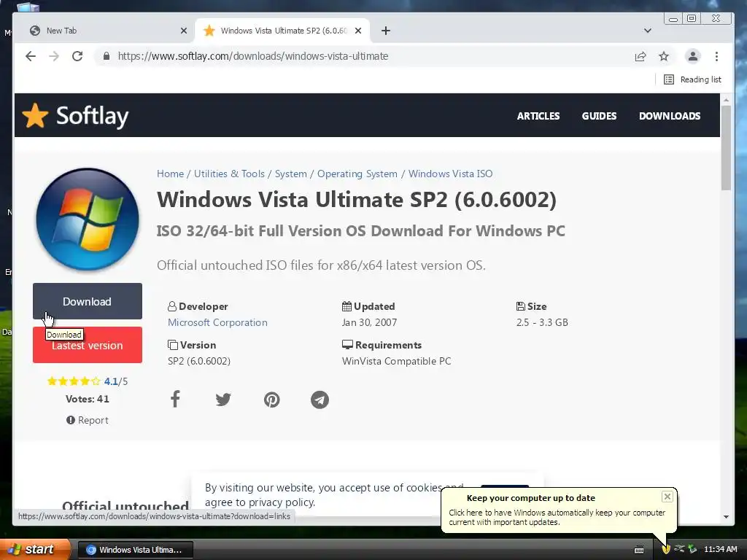Follow the Utilities & Tools breadcrumb
This screenshot has height=560, width=747.
coord(229,174)
